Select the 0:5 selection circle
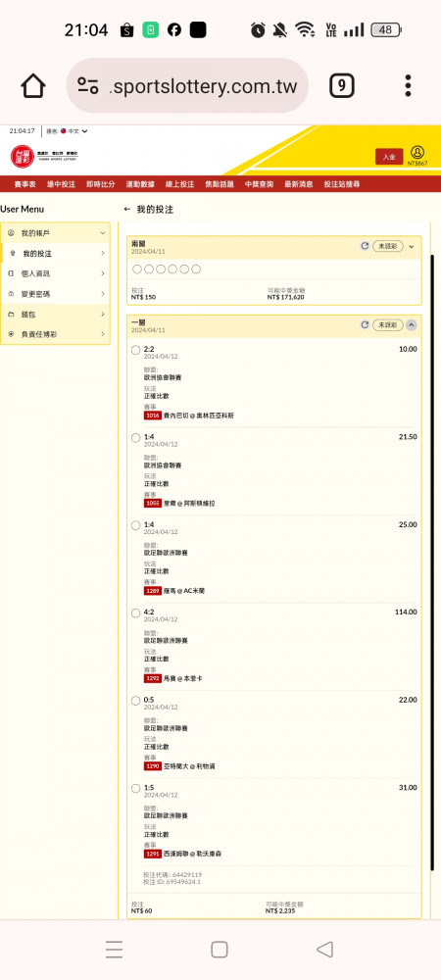Screen dimensions: 441x980 [x=135, y=701]
